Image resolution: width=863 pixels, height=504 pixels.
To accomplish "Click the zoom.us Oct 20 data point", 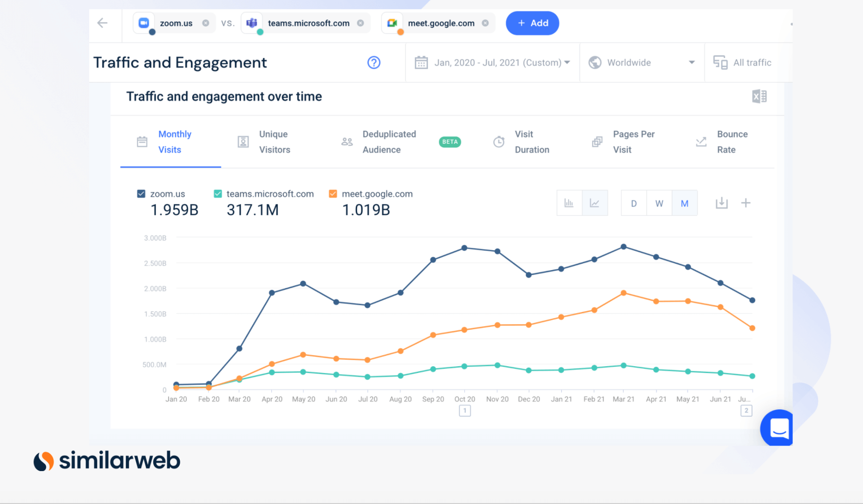I will point(464,248).
